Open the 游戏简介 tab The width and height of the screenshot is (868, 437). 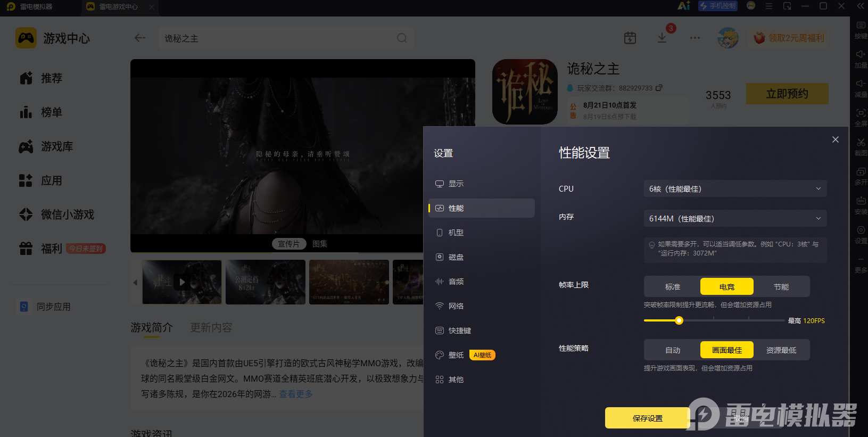point(152,328)
